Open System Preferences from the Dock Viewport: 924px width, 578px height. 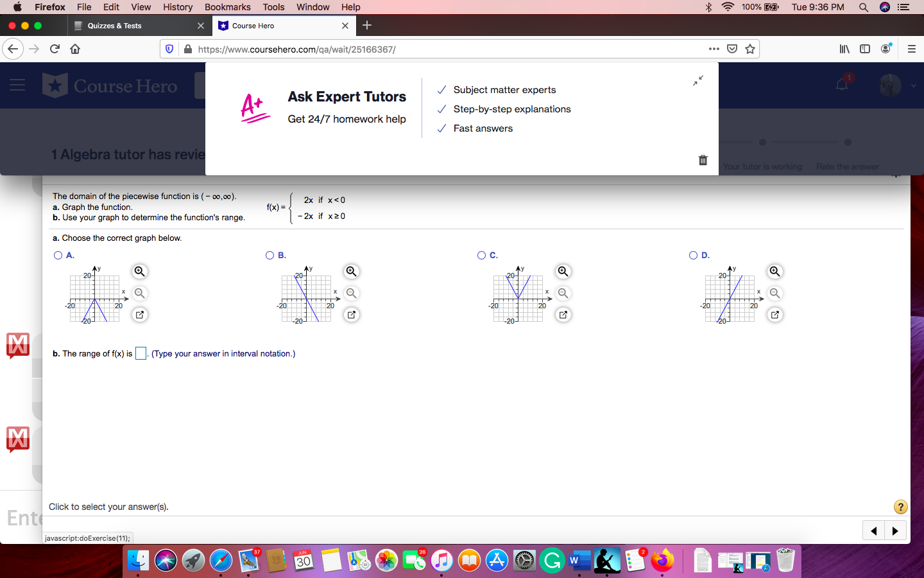(524, 561)
